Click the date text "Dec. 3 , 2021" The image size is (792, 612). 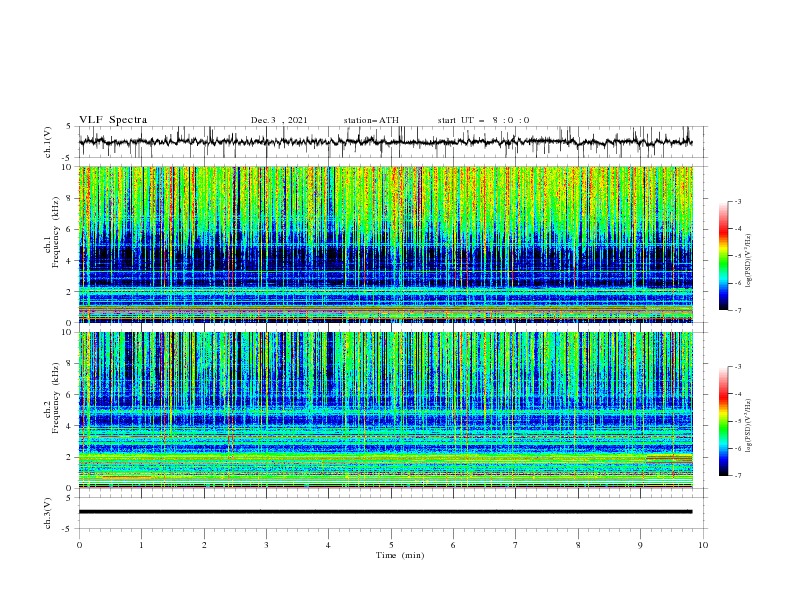pos(279,120)
